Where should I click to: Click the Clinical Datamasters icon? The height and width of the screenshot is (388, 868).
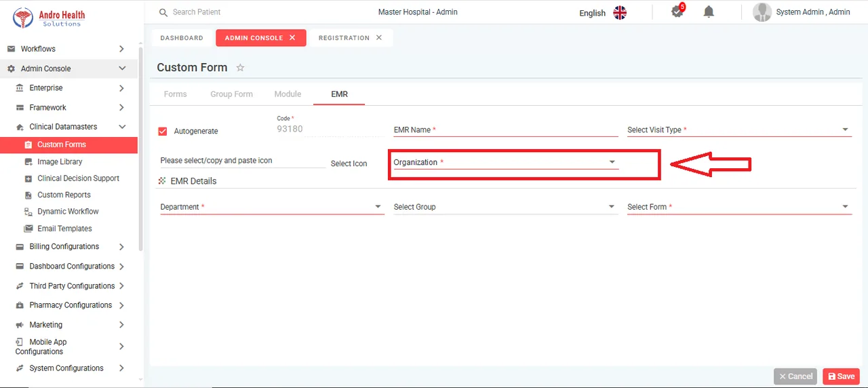click(x=20, y=127)
